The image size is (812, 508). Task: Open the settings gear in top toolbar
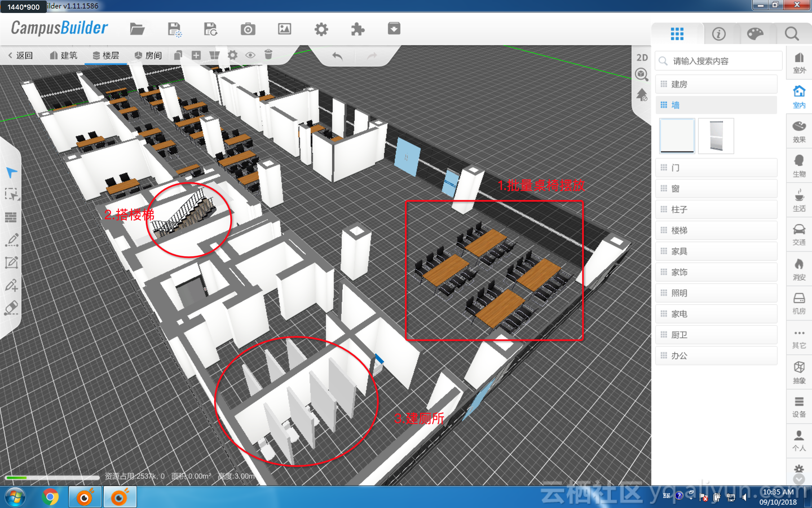point(321,29)
